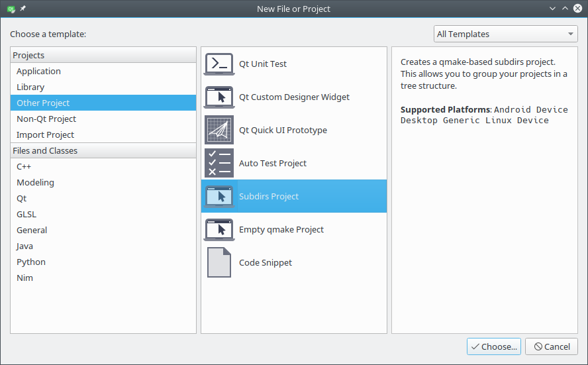Choose the Subdirs Project label
The width and height of the screenshot is (588, 365).
[269, 196]
